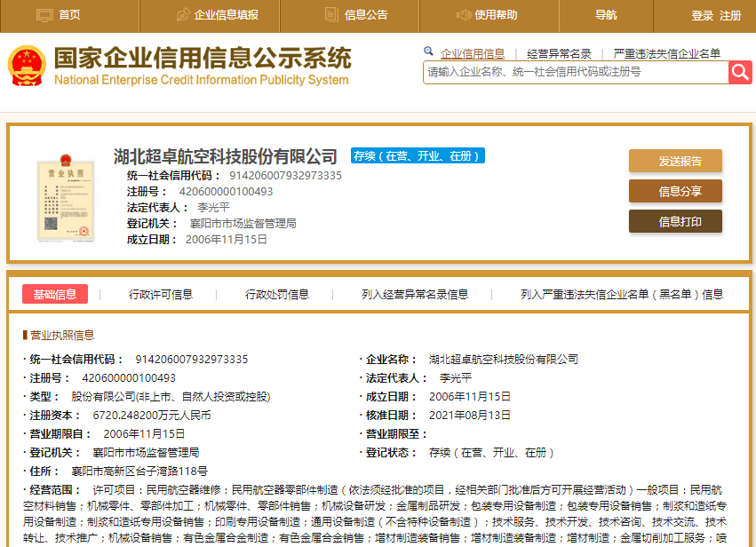The image size is (756, 547).
Task: Click the 法定代表人 value 李光平 in license details
Action: point(456,378)
